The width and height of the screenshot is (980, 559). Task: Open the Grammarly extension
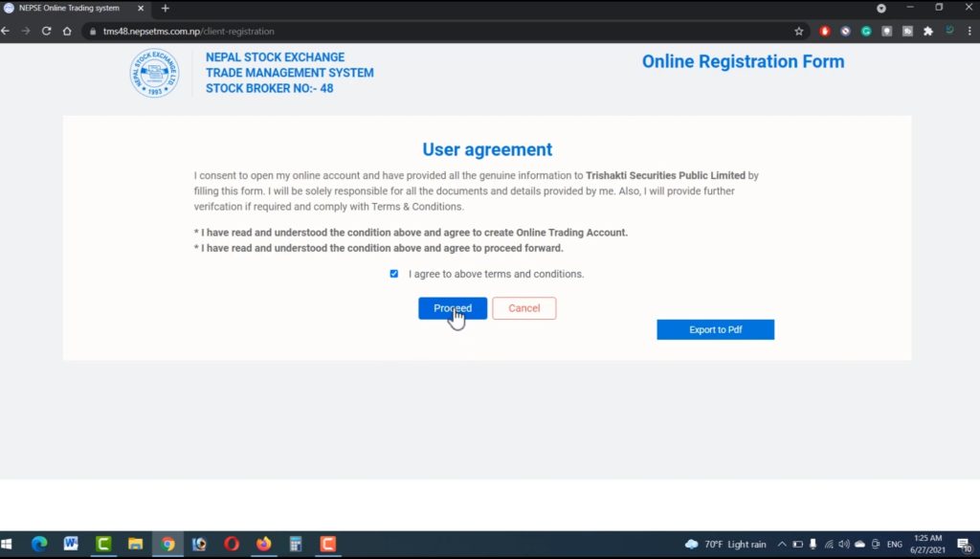(x=865, y=32)
